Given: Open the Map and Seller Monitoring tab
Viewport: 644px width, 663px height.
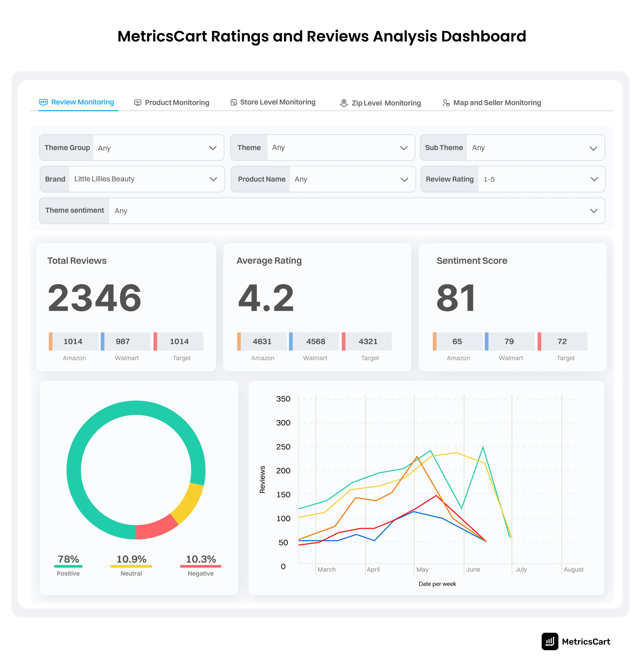Looking at the screenshot, I should click(492, 103).
